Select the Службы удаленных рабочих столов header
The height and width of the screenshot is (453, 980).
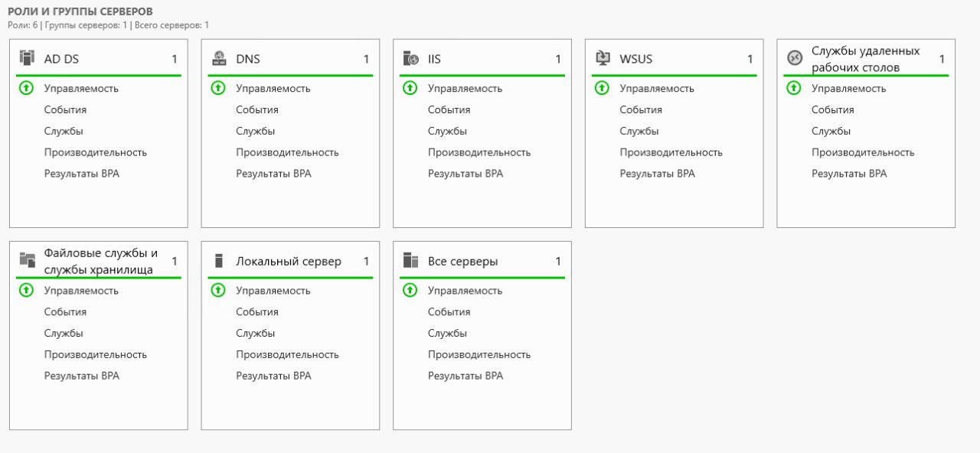coord(865,59)
